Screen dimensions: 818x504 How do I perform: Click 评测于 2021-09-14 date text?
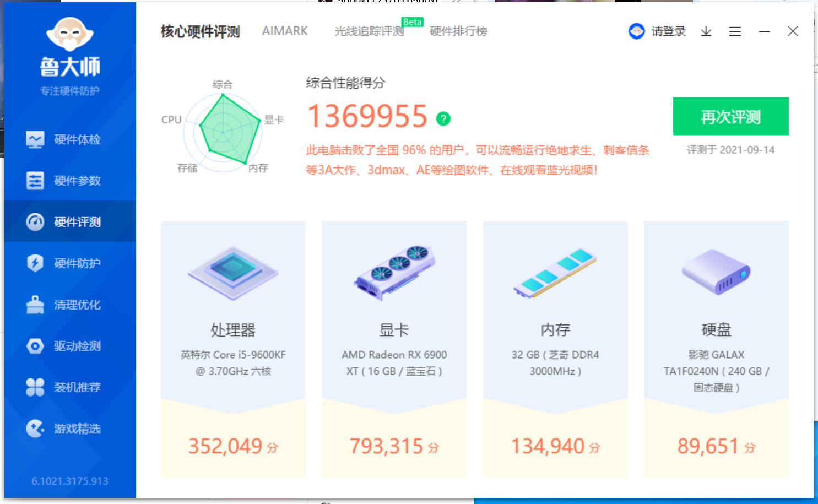(x=731, y=150)
